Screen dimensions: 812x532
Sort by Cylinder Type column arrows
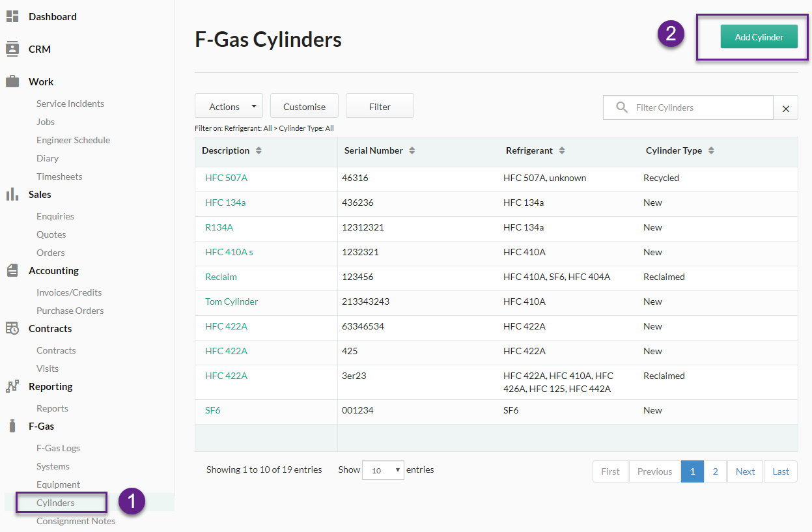click(x=711, y=150)
